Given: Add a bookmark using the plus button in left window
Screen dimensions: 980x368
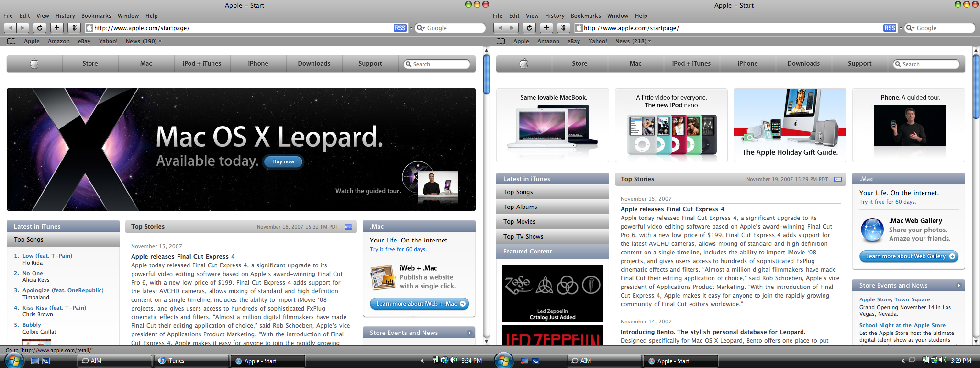Looking at the screenshot, I should point(57,28).
